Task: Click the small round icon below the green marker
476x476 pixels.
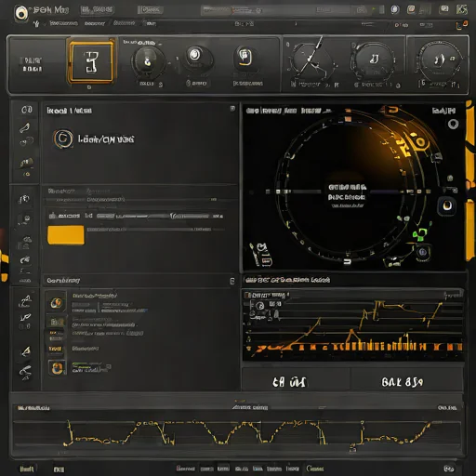Action: click(x=422, y=252)
